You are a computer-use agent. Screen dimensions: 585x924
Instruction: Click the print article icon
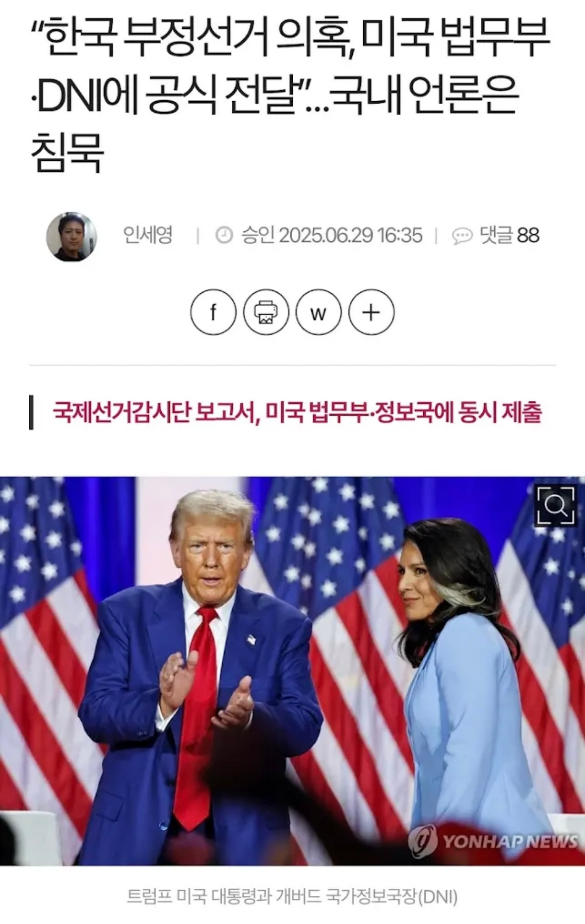266,312
